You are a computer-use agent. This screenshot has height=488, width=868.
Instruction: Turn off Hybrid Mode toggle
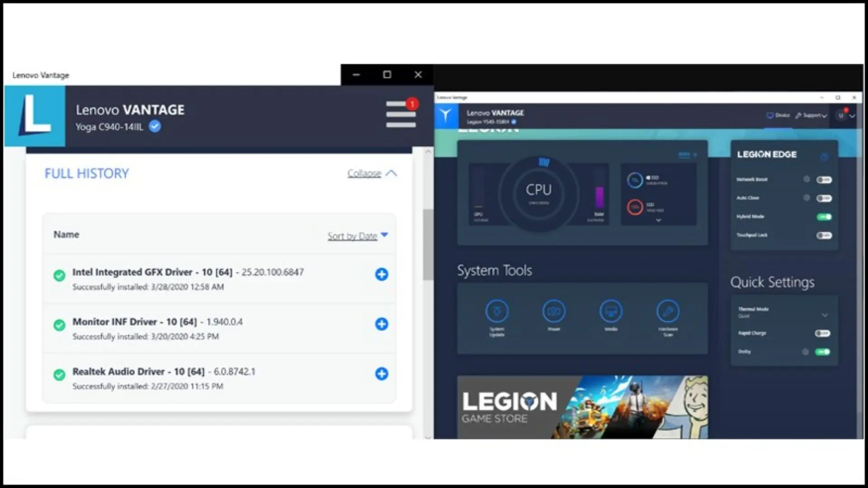[824, 217]
